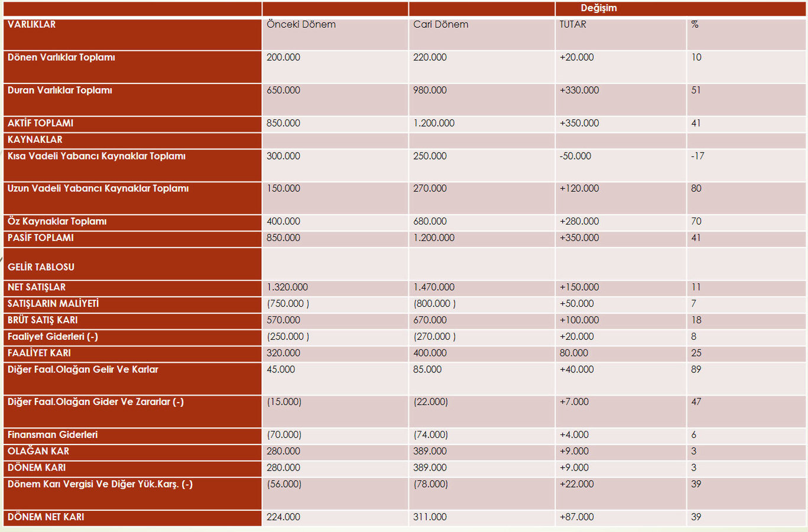
Task: Select the 70 percent cell
Action: coord(696,222)
